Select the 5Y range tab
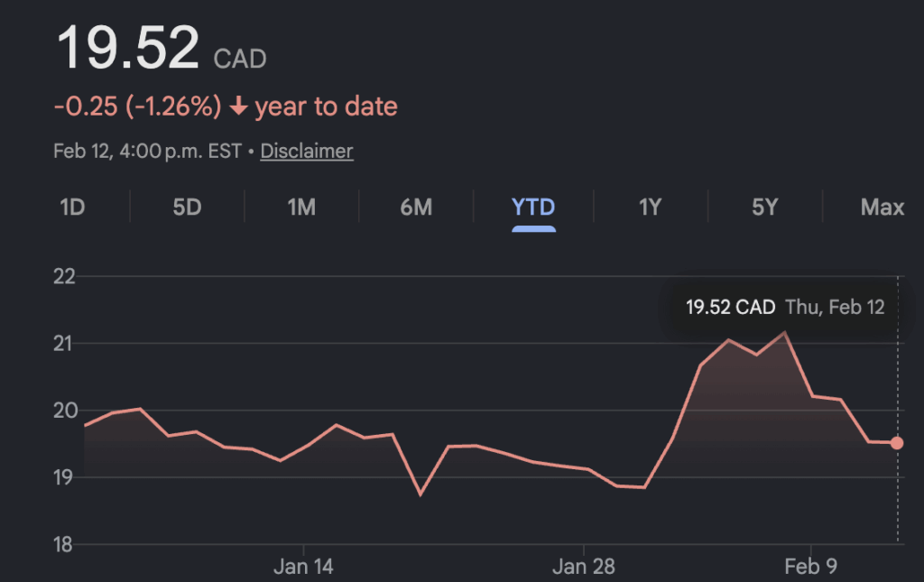This screenshot has height=582, width=924. click(764, 208)
